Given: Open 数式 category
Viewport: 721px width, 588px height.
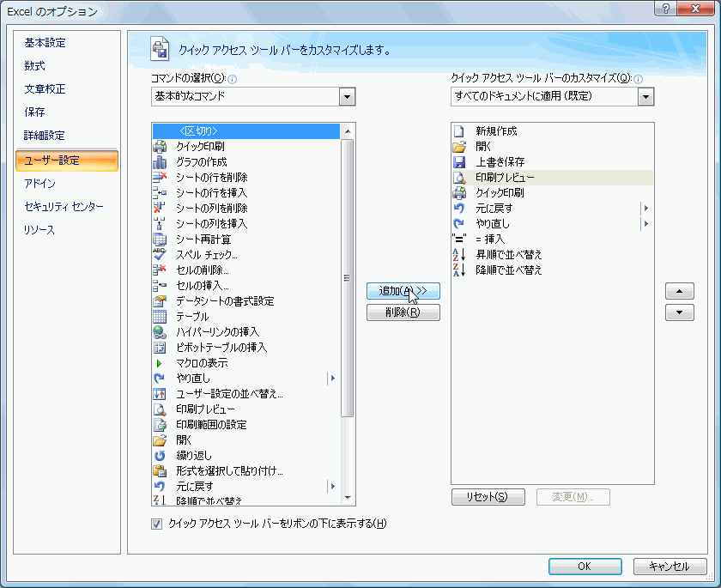Looking at the screenshot, I should [34, 66].
